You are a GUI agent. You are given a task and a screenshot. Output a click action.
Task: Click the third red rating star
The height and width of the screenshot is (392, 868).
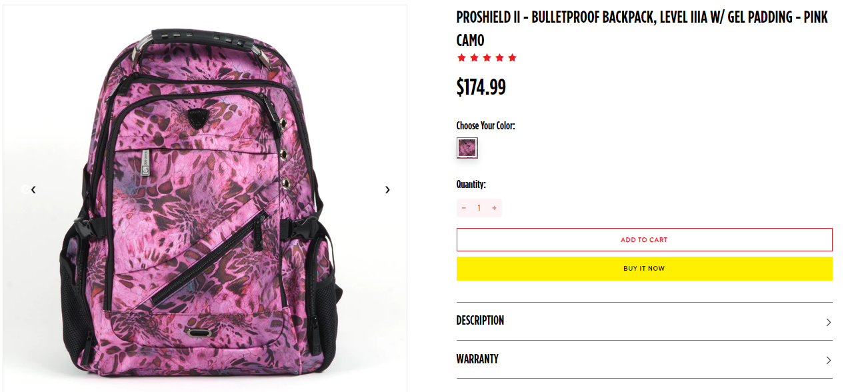click(x=487, y=58)
